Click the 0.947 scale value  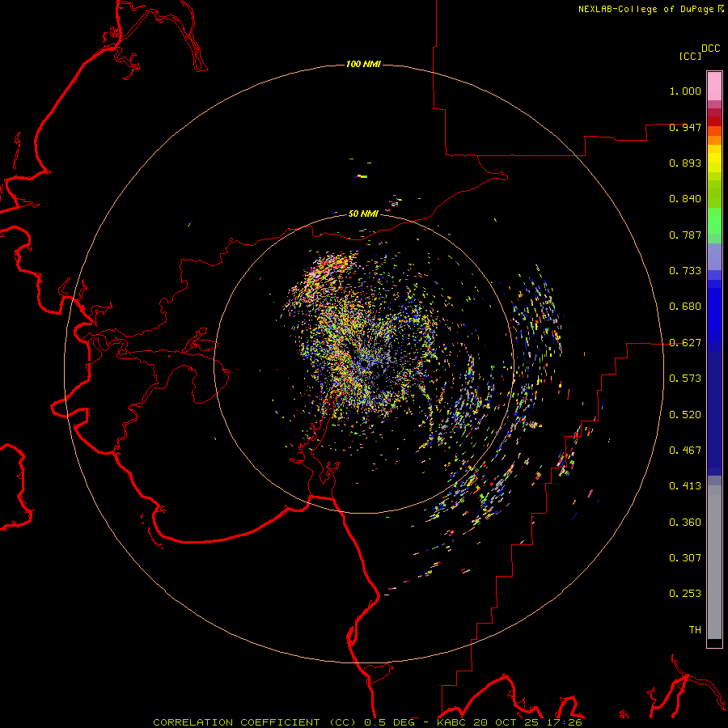[685, 127]
